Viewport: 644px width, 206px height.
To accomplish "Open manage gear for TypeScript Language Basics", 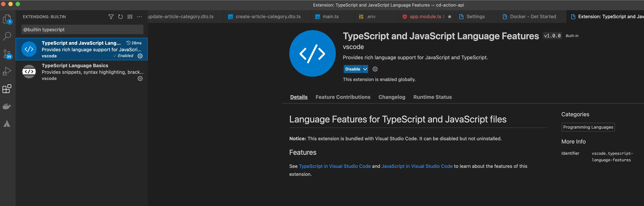I will point(140,79).
